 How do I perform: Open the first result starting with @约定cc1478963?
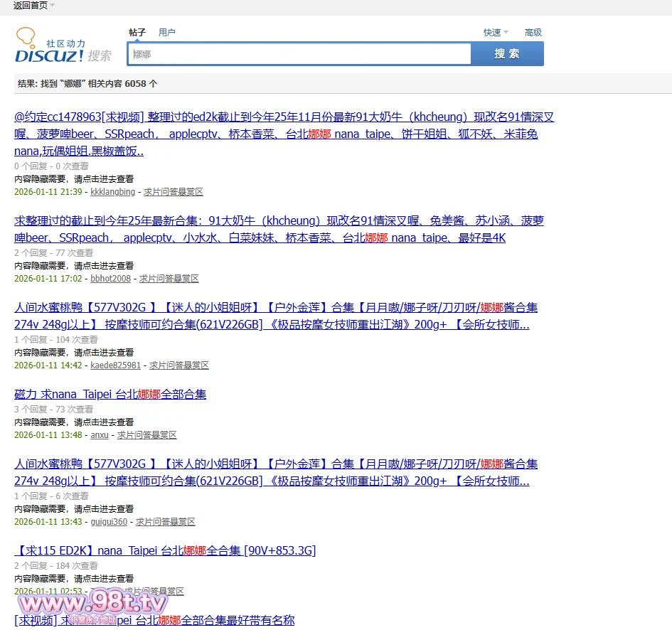point(284,117)
